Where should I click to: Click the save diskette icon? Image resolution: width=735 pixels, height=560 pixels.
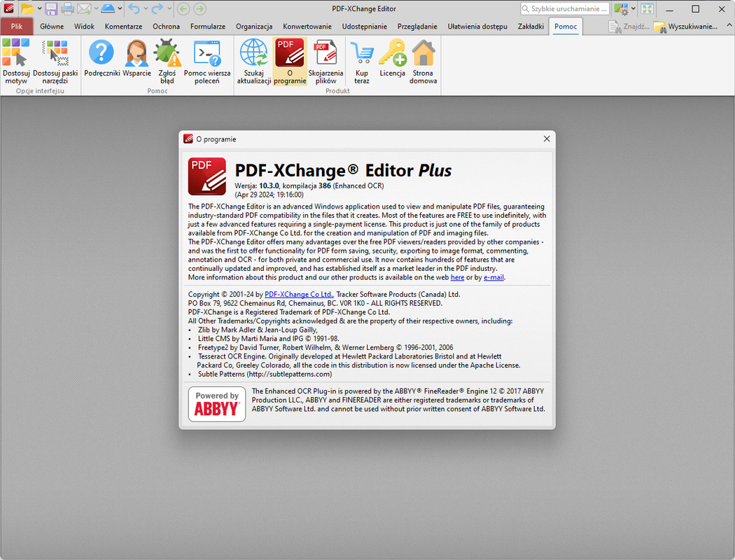tap(51, 9)
